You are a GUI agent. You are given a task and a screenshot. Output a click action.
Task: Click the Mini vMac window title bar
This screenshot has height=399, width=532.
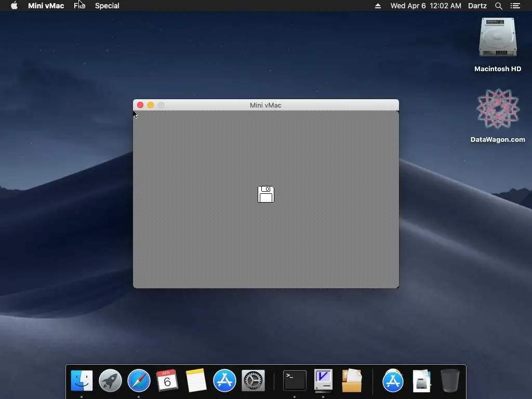pyautogui.click(x=265, y=105)
